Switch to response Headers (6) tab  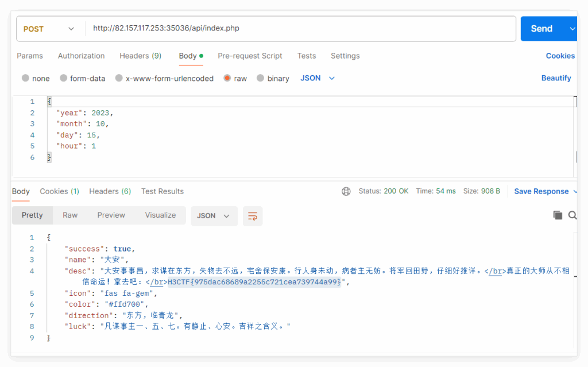pyautogui.click(x=110, y=191)
